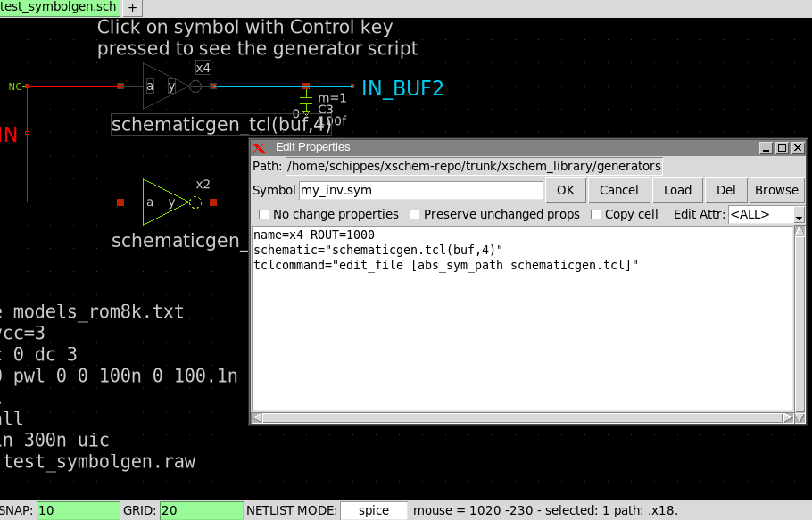Click the SNAP value field
Viewport: 812px width, 520px height.
pos(79,510)
